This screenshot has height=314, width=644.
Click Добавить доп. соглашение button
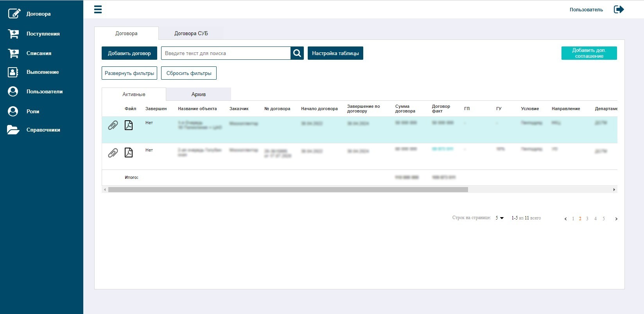[589, 53]
